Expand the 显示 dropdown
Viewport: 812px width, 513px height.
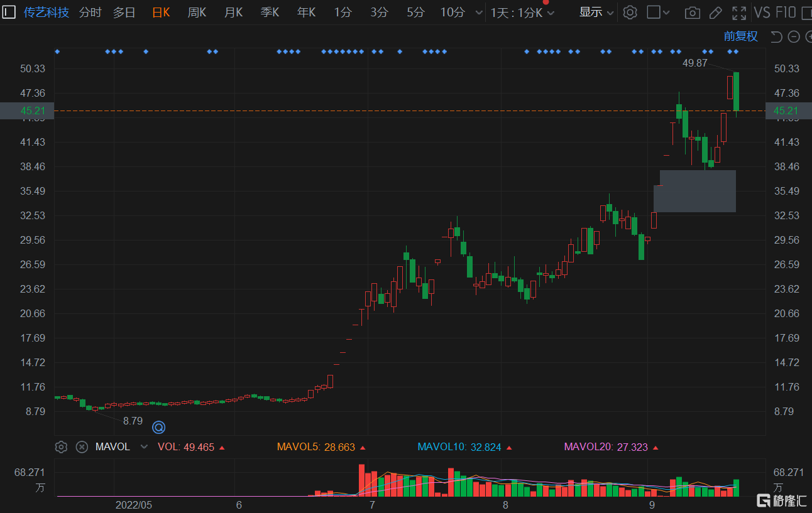click(x=596, y=13)
